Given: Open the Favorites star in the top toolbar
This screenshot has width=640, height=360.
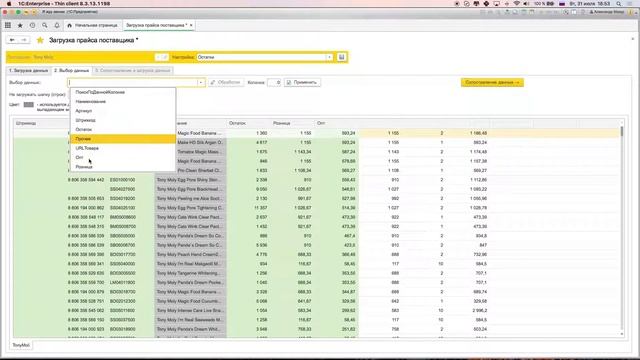Looking at the screenshot, I should pos(20,25).
